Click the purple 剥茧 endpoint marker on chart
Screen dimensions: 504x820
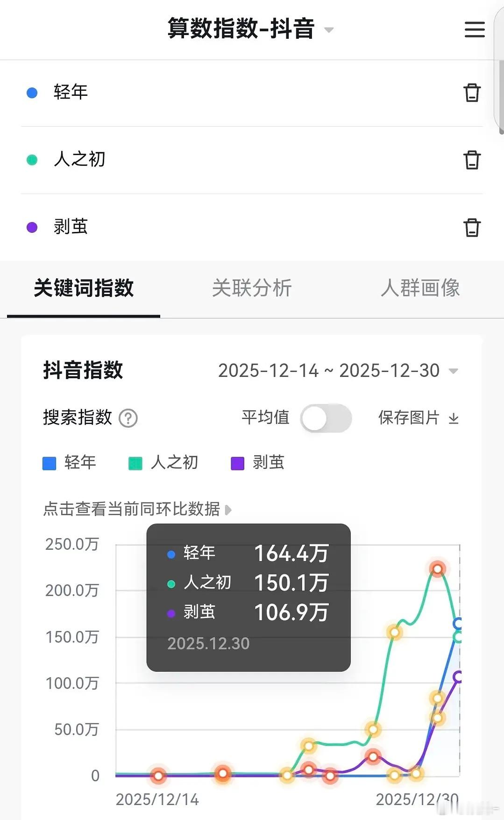458,676
